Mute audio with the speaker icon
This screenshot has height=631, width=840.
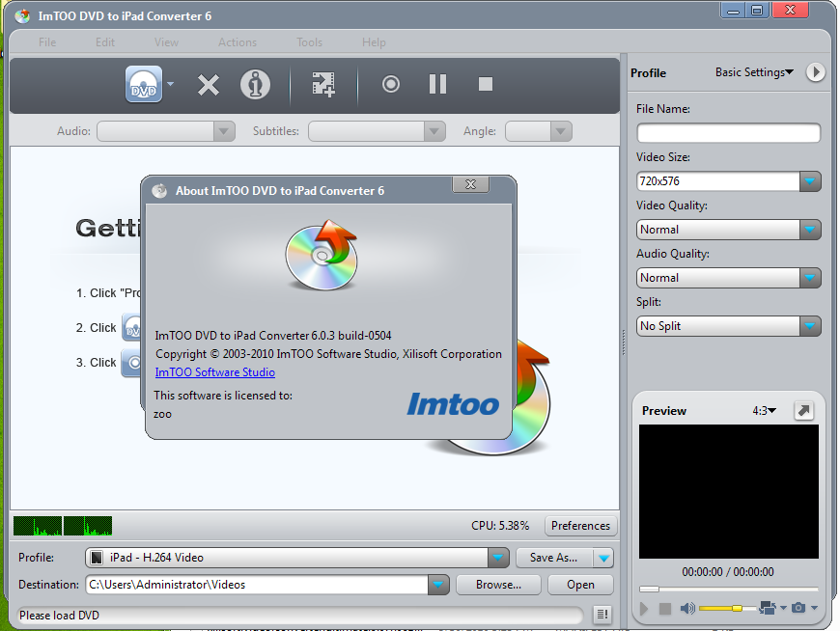pyautogui.click(x=687, y=608)
